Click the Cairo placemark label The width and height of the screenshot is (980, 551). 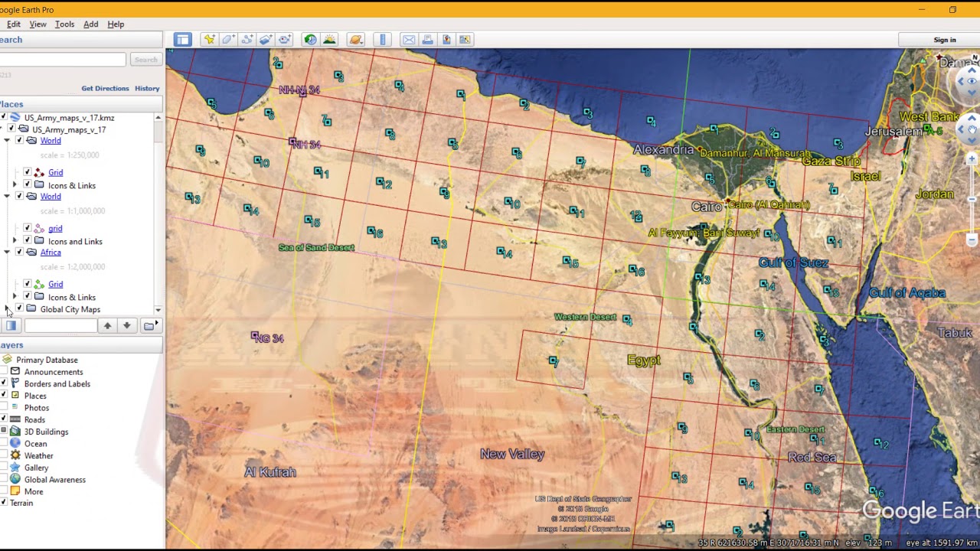707,207
